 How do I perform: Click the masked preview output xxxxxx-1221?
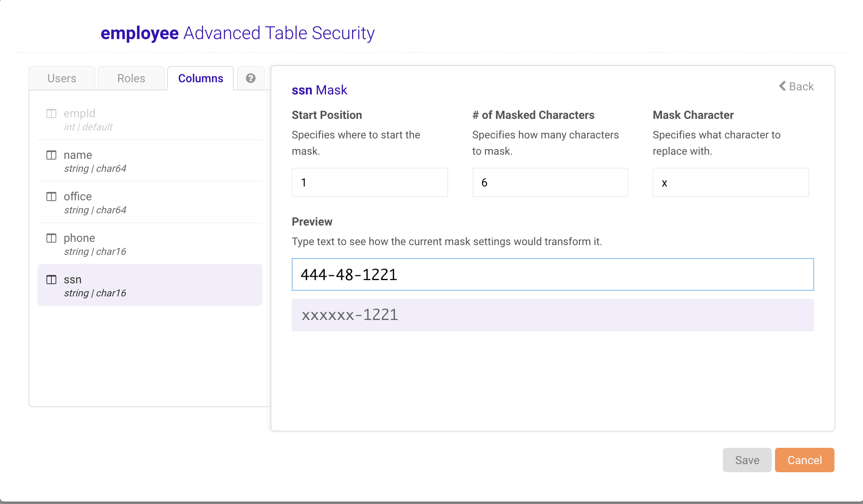pos(553,315)
